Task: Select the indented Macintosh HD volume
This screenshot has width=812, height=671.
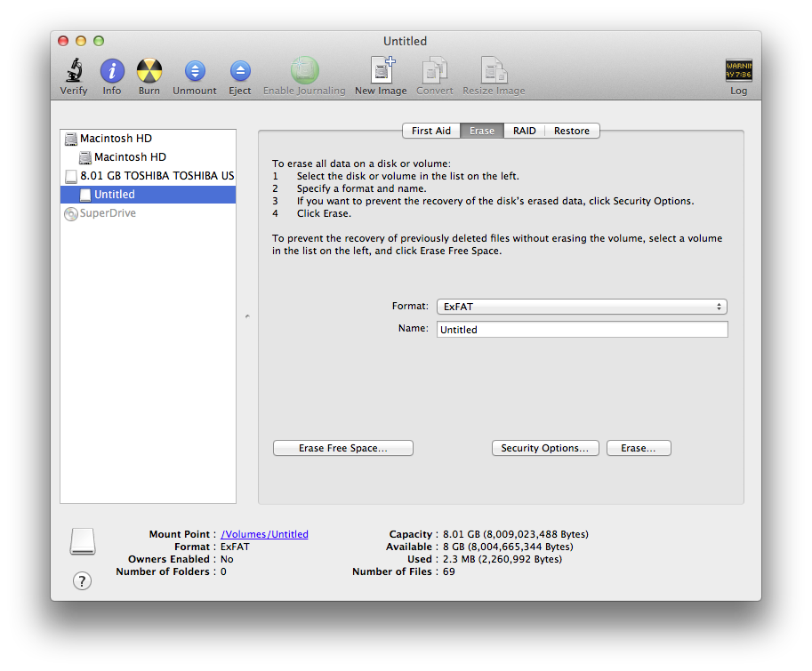Action: (149, 157)
